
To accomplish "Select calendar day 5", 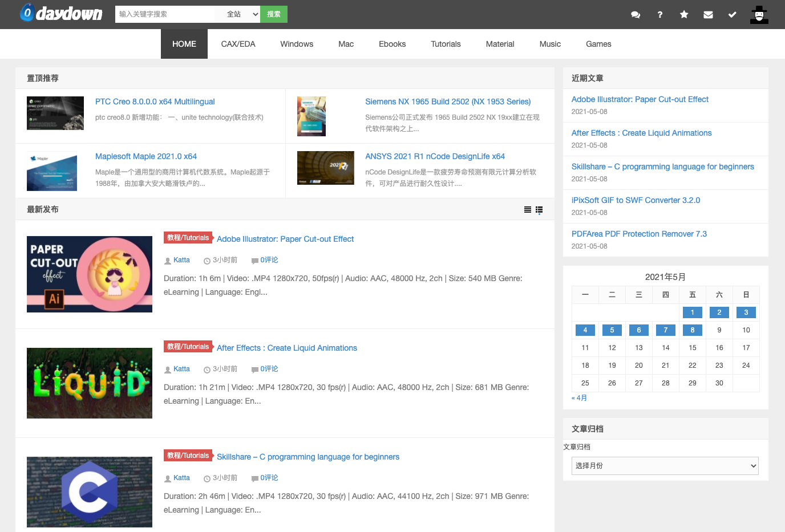I will coord(612,330).
